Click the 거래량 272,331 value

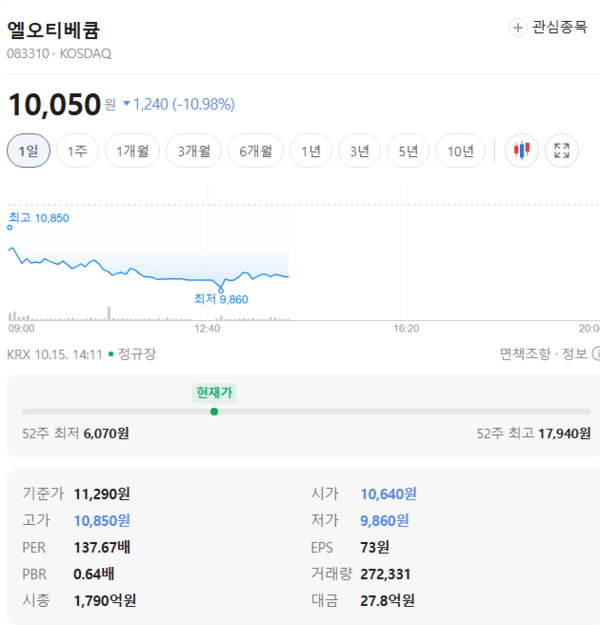tap(385, 574)
